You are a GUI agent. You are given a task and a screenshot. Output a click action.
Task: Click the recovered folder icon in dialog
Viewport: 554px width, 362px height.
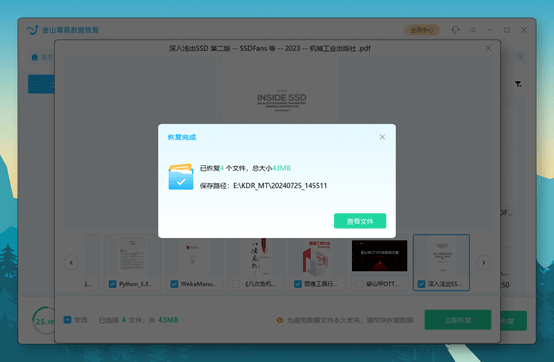coord(181,177)
